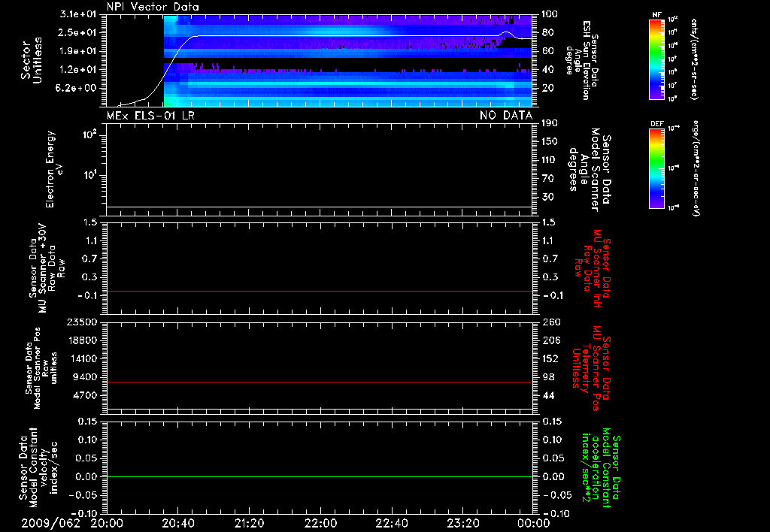Image resolution: width=770 pixels, height=532 pixels.
Task: Select the 23:20 time axis label
Action: tap(463, 523)
